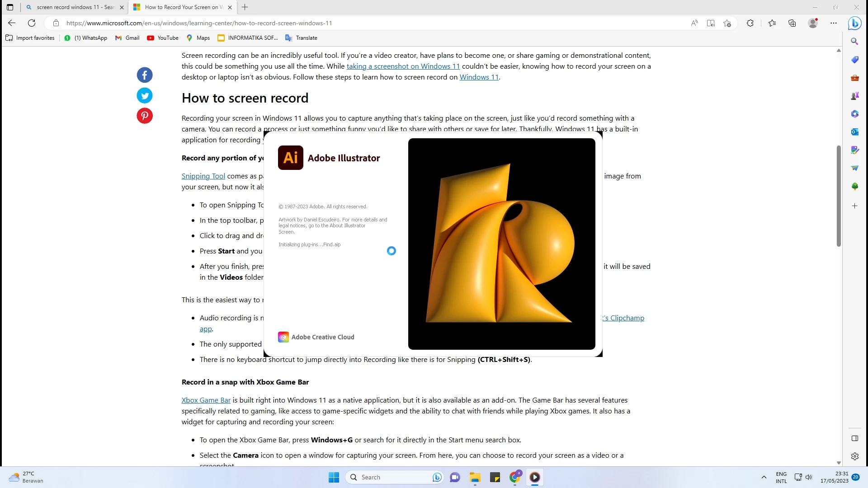Viewport: 868px width, 488px height.
Task: Click the page vertical scrollbar thumb
Action: click(x=839, y=196)
